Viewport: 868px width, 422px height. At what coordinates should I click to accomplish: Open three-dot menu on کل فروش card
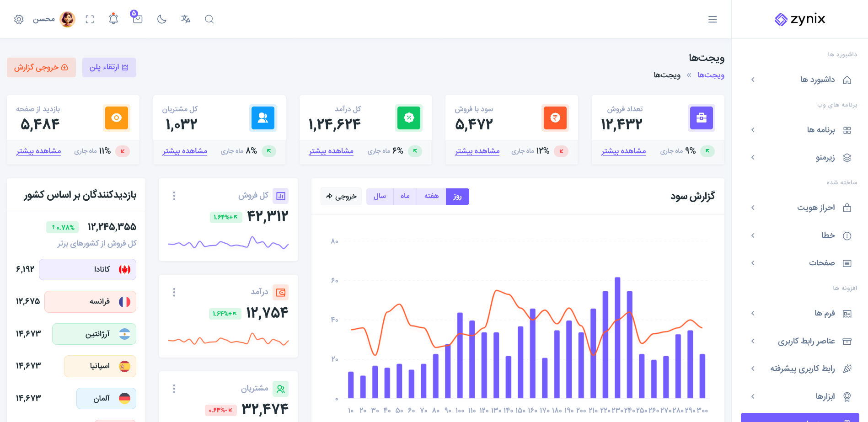[x=174, y=196]
